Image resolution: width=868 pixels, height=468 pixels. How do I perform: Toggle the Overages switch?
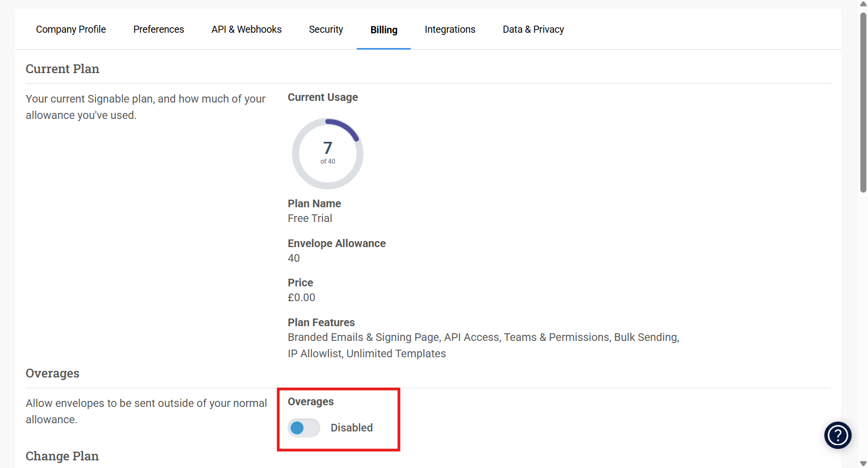tap(304, 428)
